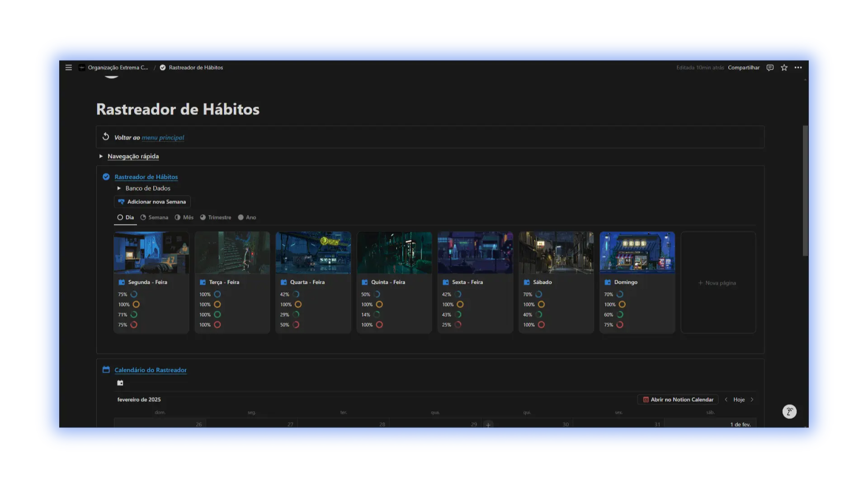Viewport: 868px width, 488px height.
Task: Click the page vertical scrollbar
Action: point(805,191)
